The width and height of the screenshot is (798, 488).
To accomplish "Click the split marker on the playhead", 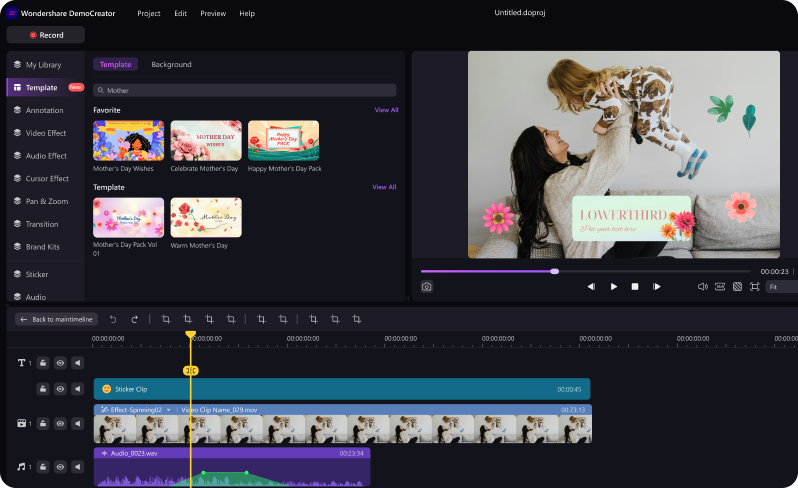I will (x=190, y=370).
